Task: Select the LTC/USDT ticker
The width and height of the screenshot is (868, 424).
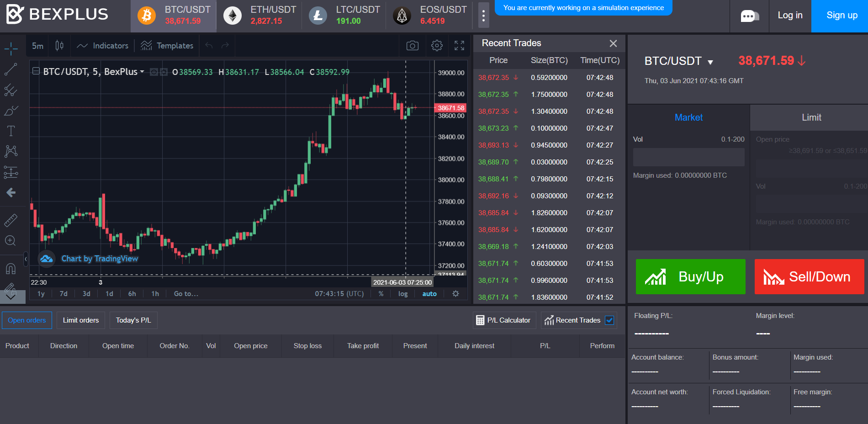Action: coord(344,16)
